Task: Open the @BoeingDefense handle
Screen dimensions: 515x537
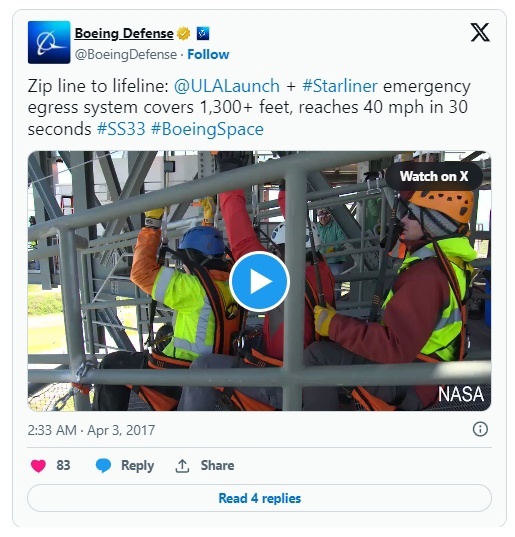Action: pyautogui.click(x=126, y=54)
